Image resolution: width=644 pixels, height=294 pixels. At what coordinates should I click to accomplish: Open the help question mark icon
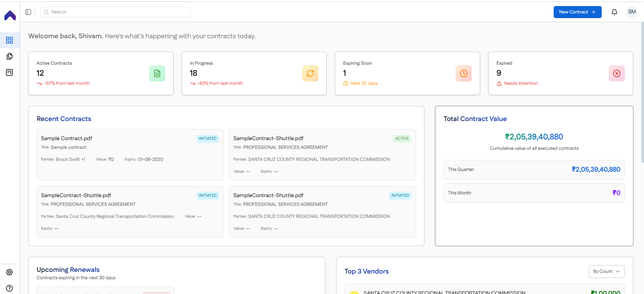[x=9, y=288]
